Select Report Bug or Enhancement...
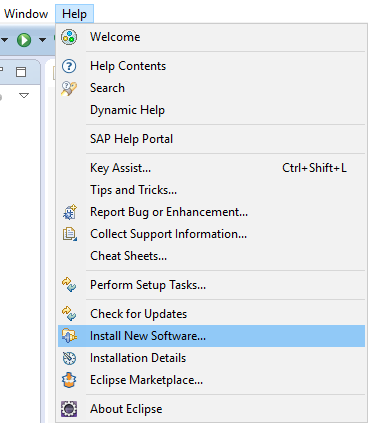The image size is (368, 423). pos(211,212)
